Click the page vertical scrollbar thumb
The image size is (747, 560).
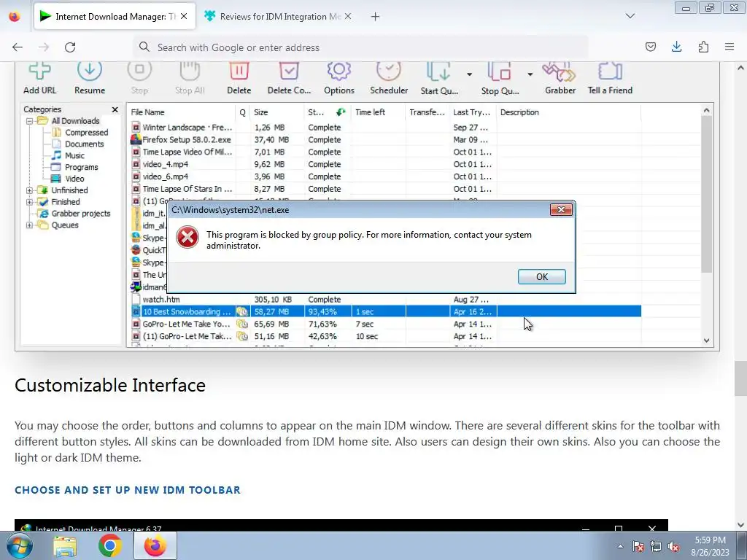click(x=740, y=378)
